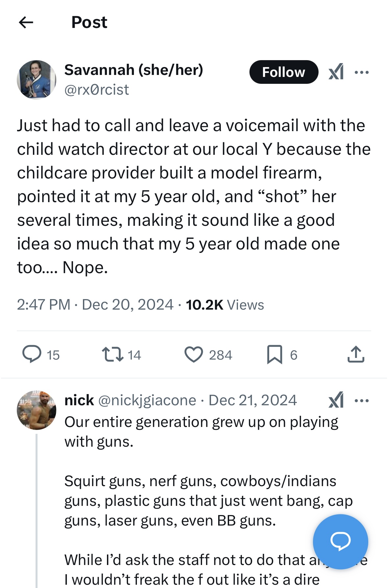388x588 pixels.
Task: Follow Savannah's account
Action: (283, 72)
